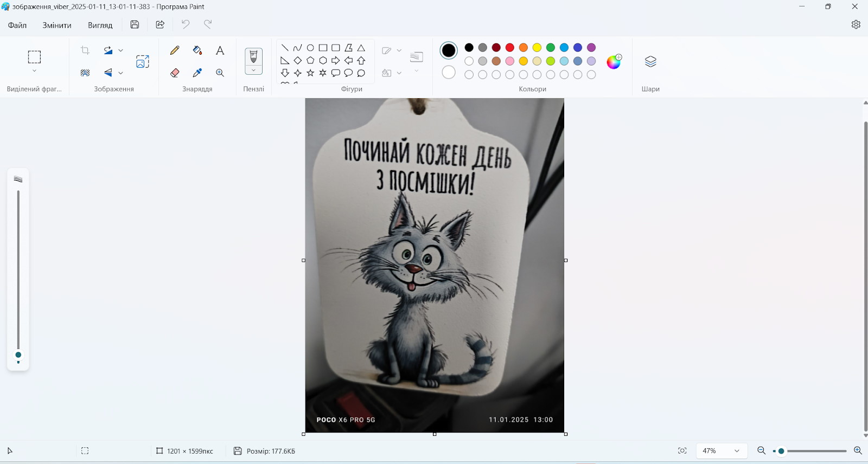Click the Undo button
This screenshot has height=464, width=868.
pyautogui.click(x=186, y=24)
